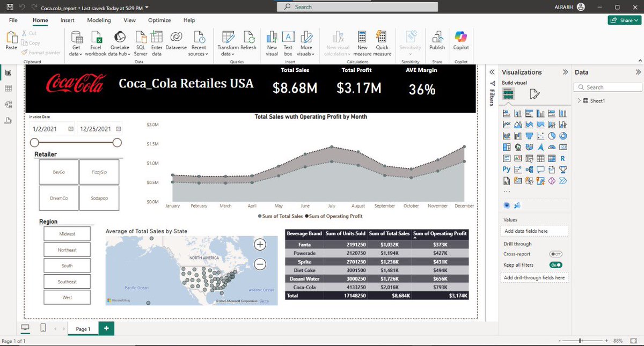Toggle the Keep all filters switch
Viewport: 644px width, 346px height.
tap(555, 264)
